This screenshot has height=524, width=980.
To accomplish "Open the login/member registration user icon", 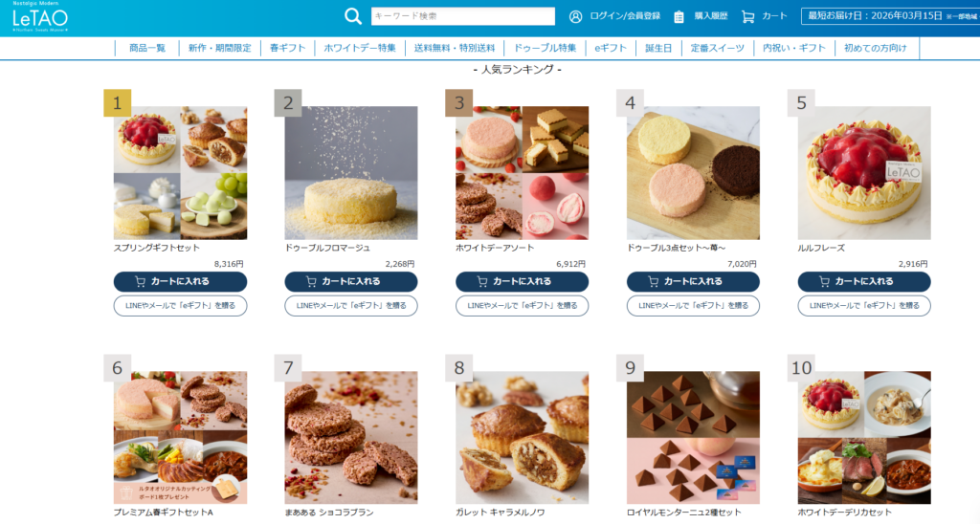I will [x=575, y=17].
